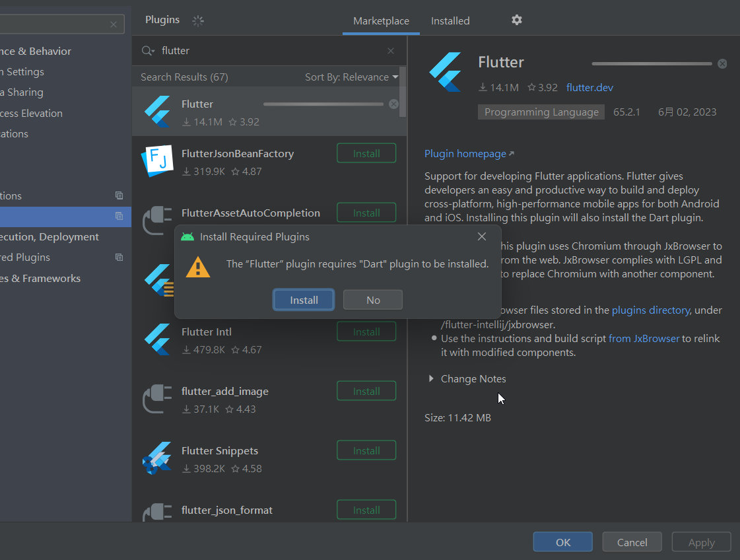Clear the flutter search text
The height and width of the screenshot is (560, 740).
pos(391,51)
